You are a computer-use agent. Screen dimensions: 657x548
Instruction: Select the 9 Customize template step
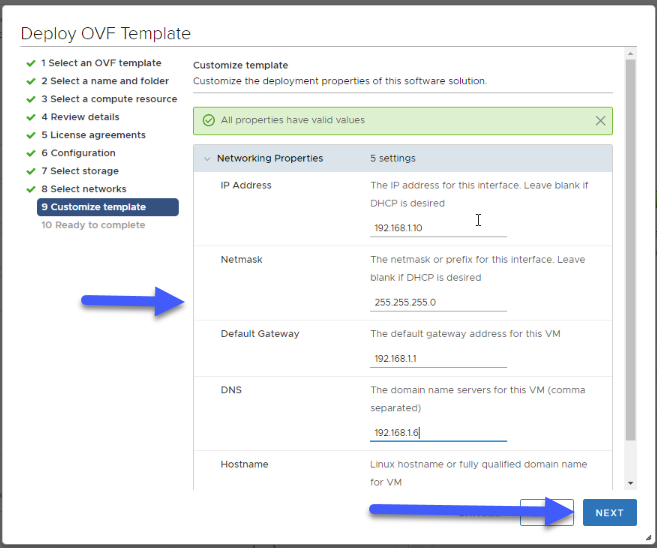(108, 207)
